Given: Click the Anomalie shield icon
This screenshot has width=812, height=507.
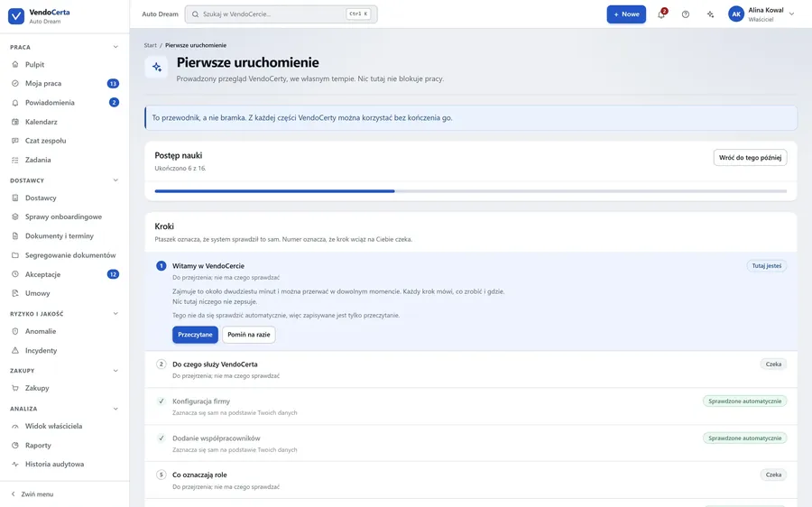Looking at the screenshot, I should (15, 331).
